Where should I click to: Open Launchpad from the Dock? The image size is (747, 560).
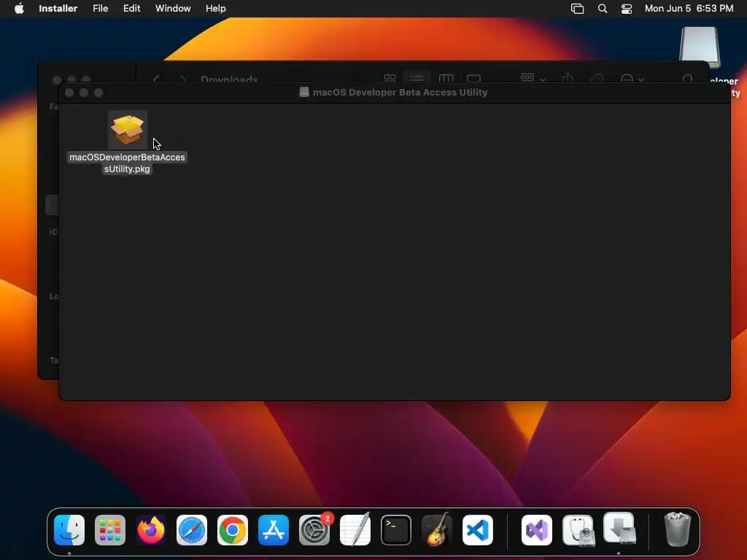110,530
